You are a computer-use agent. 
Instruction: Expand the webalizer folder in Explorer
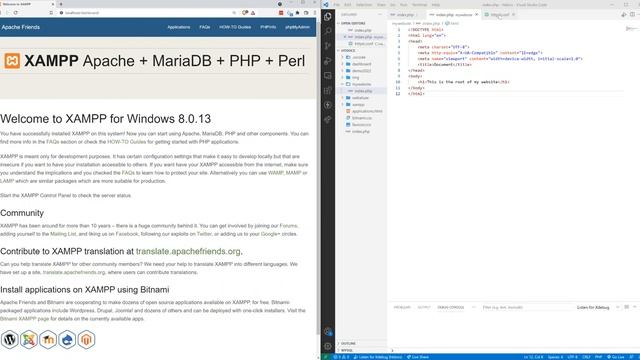point(360,98)
